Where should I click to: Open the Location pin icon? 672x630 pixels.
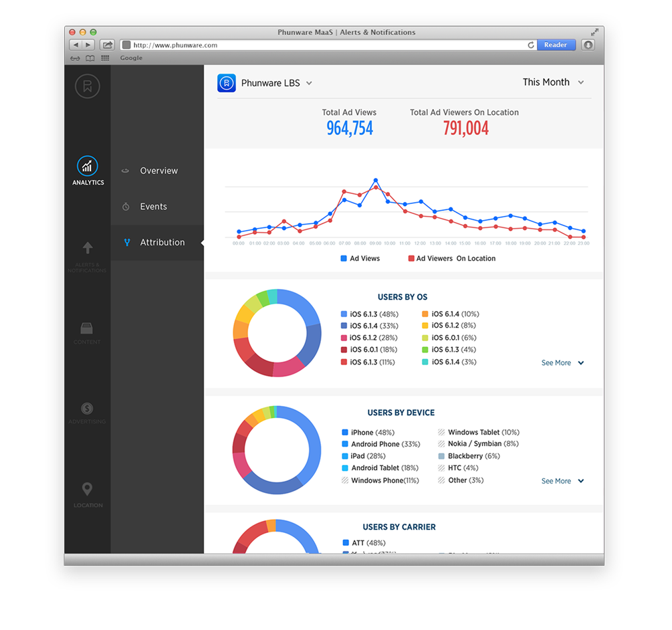click(x=87, y=489)
